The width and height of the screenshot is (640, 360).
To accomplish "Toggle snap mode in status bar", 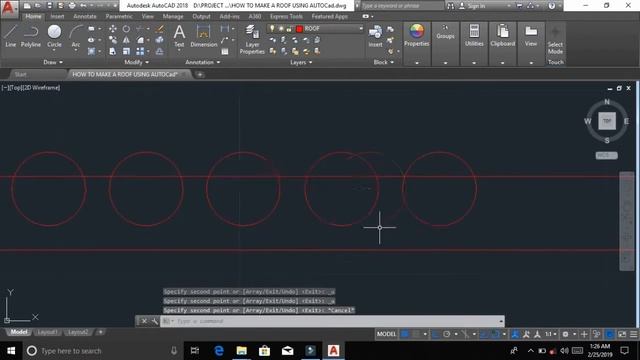I will pos(416,334).
